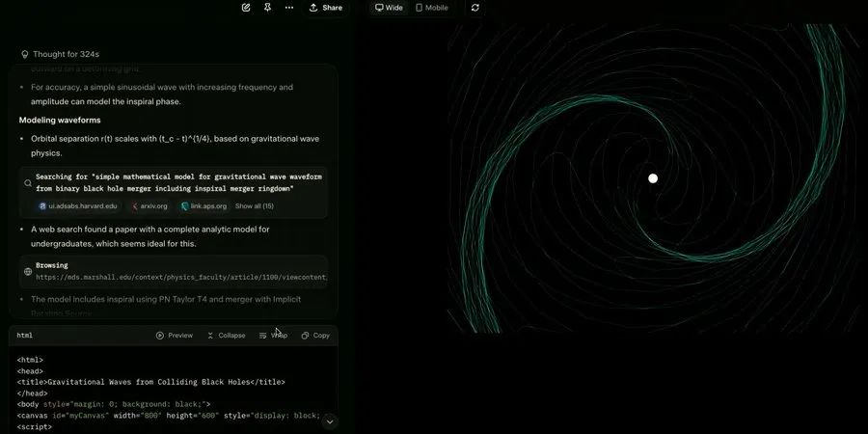Switch preview to Wide layout
Screen dimensions: 868x434
[x=389, y=8]
